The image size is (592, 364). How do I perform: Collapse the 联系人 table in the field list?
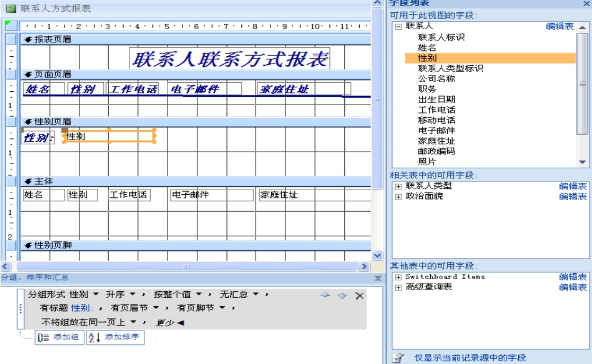398,27
